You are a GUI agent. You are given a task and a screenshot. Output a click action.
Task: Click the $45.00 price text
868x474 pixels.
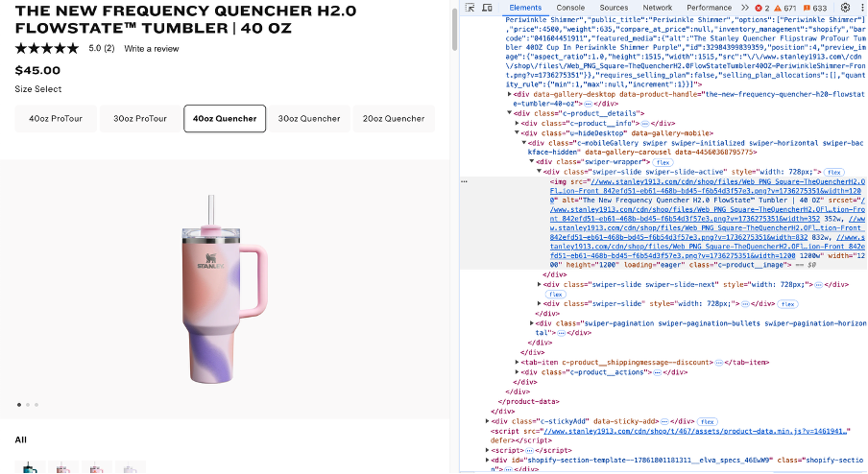point(37,70)
